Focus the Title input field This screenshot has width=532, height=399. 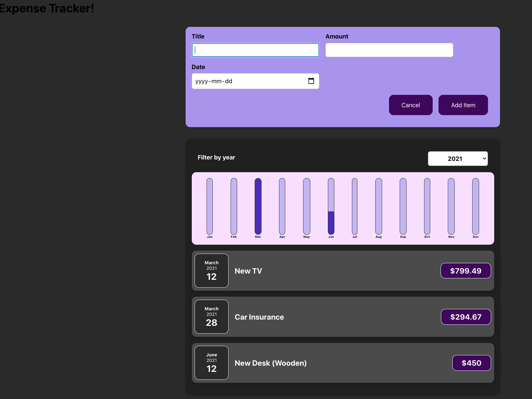(255, 50)
